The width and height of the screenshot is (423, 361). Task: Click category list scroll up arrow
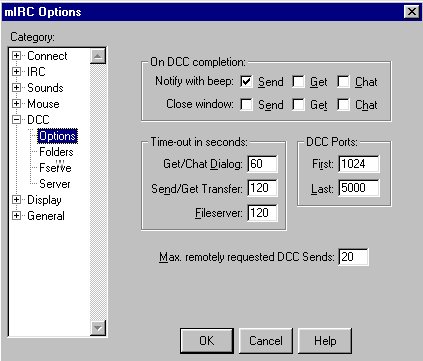pos(98,56)
